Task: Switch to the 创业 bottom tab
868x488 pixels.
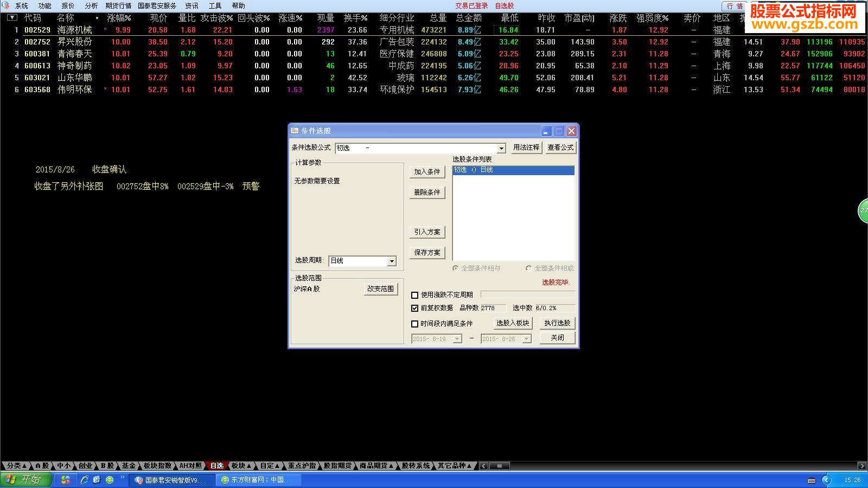Action: pyautogui.click(x=85, y=466)
